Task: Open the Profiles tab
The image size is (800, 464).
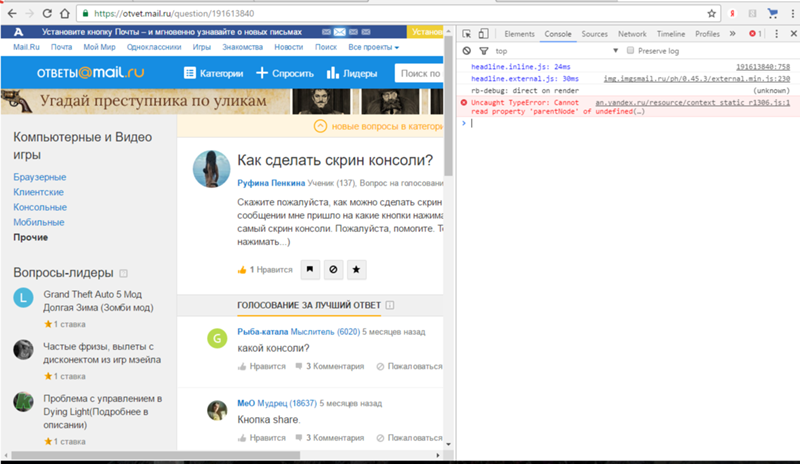Action: [x=707, y=34]
